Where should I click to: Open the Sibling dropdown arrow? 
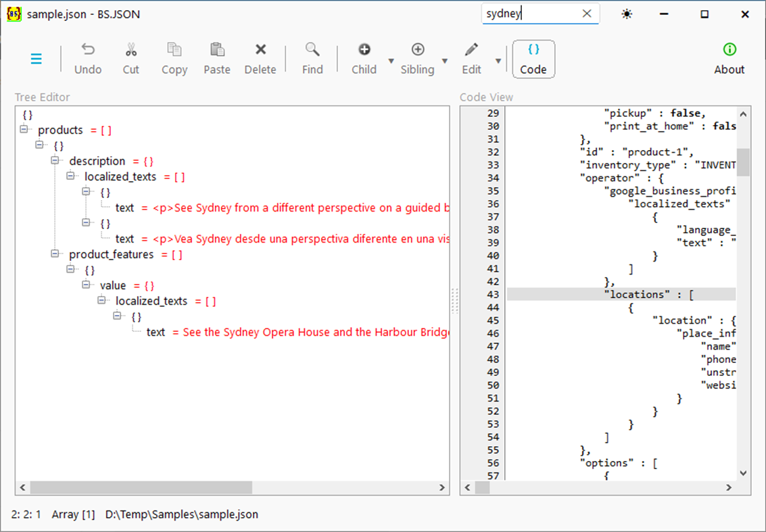(445, 61)
